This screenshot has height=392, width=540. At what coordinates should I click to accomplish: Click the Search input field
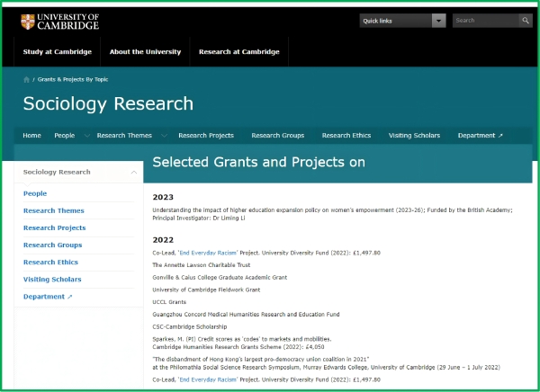[486, 21]
